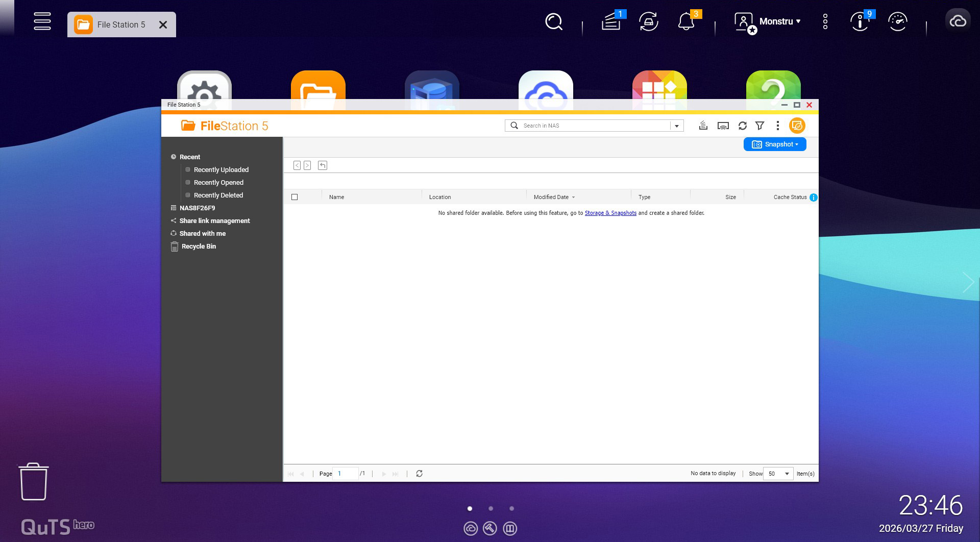Click the Cache Status info icon
980x542 pixels.
[x=813, y=198]
